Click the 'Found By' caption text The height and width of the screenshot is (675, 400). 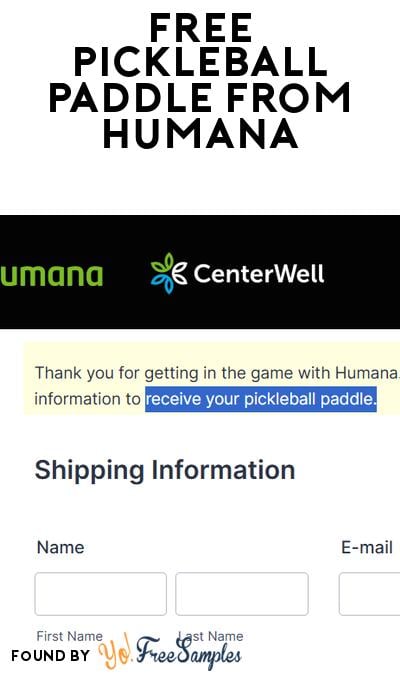pos(51,656)
